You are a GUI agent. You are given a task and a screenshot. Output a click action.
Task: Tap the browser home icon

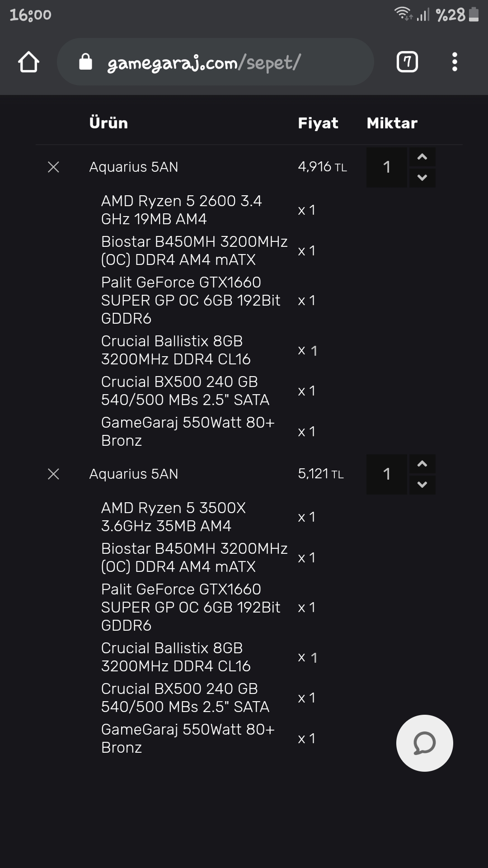28,62
